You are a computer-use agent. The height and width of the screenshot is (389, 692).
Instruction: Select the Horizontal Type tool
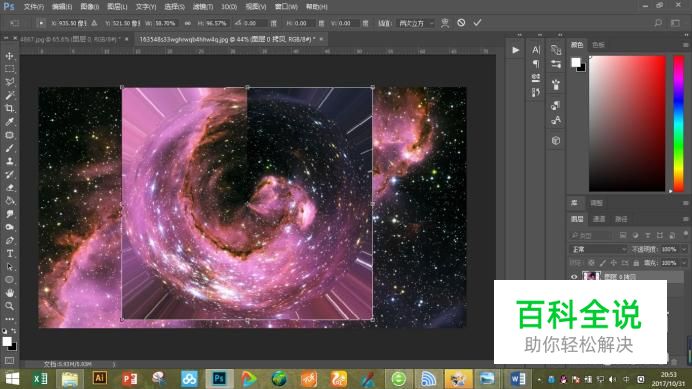click(x=9, y=253)
